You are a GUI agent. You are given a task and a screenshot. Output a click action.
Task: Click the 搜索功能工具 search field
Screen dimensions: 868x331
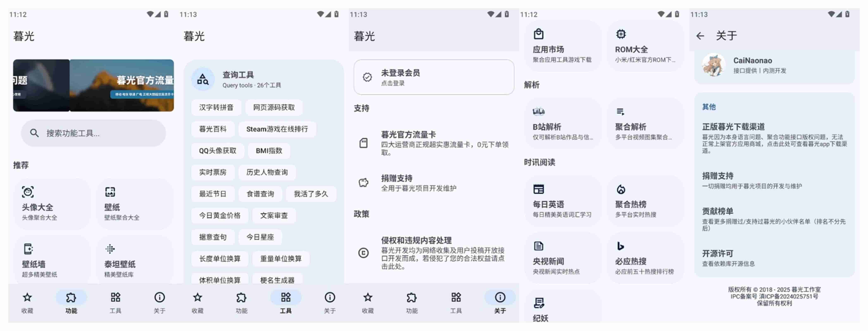93,133
